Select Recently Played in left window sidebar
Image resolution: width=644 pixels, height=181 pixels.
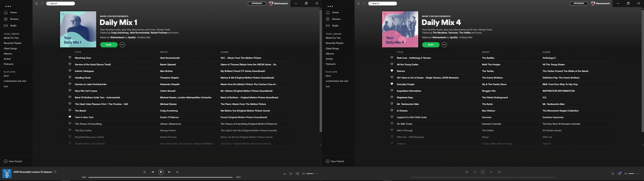(12, 43)
